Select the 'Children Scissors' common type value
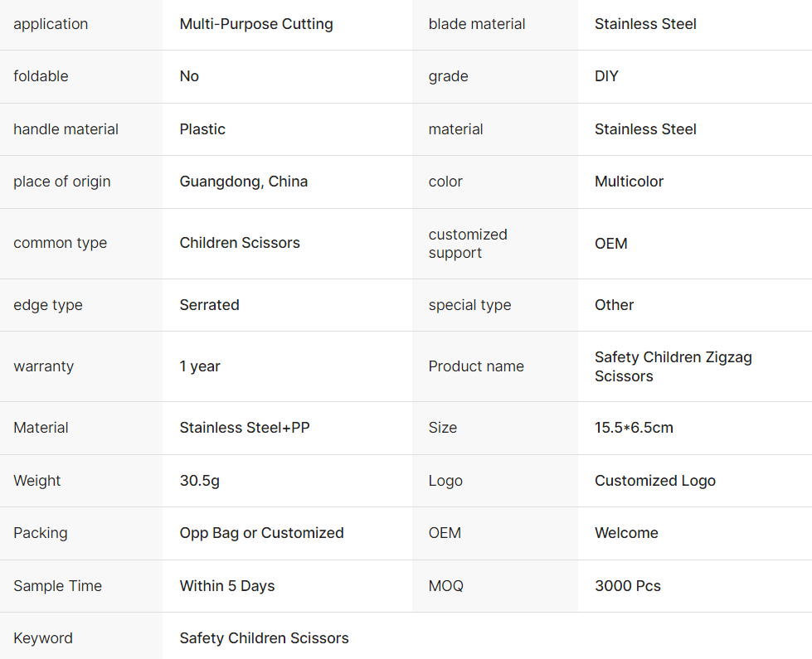The image size is (812, 659). coord(240,243)
